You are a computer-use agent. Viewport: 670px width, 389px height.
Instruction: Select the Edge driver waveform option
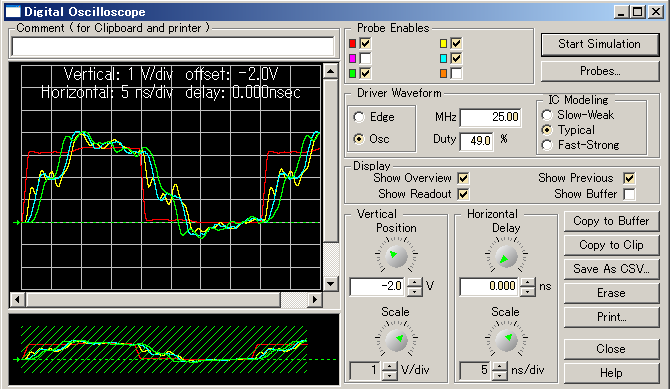point(359,117)
